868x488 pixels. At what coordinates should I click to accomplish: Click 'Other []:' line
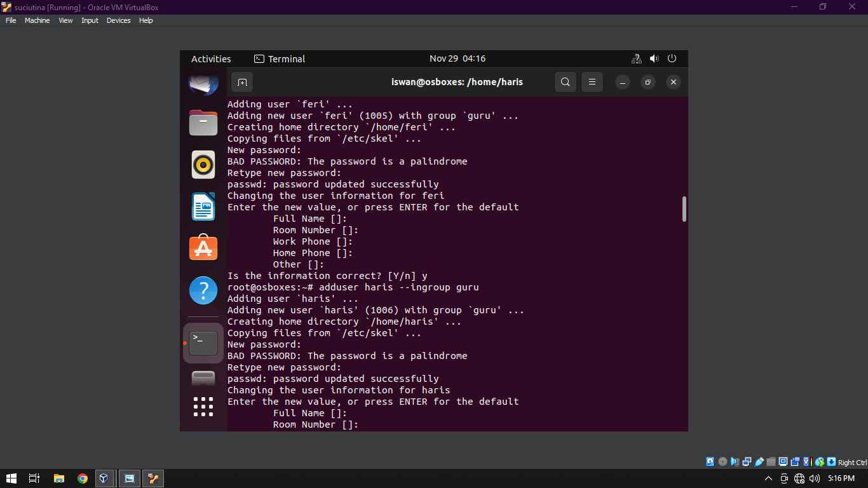click(x=299, y=264)
